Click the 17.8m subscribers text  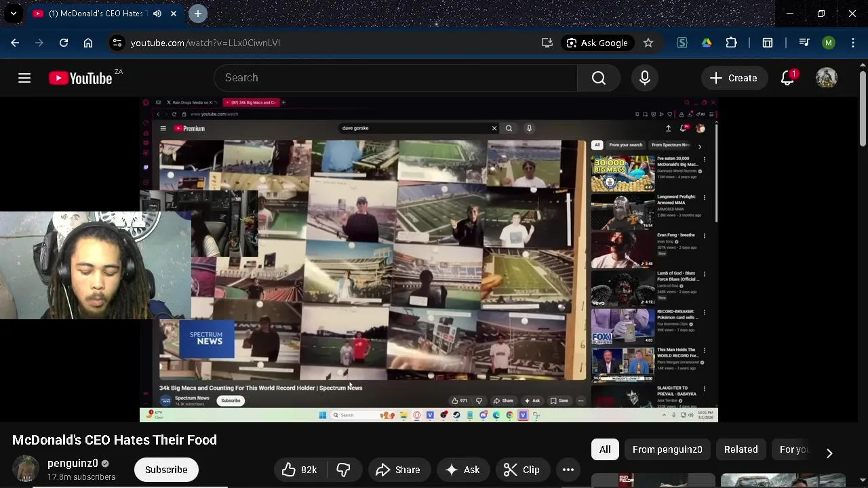click(81, 477)
